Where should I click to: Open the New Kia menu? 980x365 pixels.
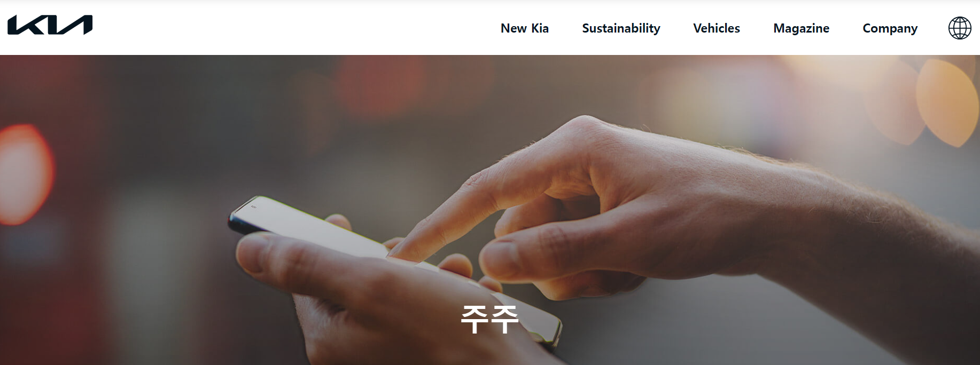524,28
